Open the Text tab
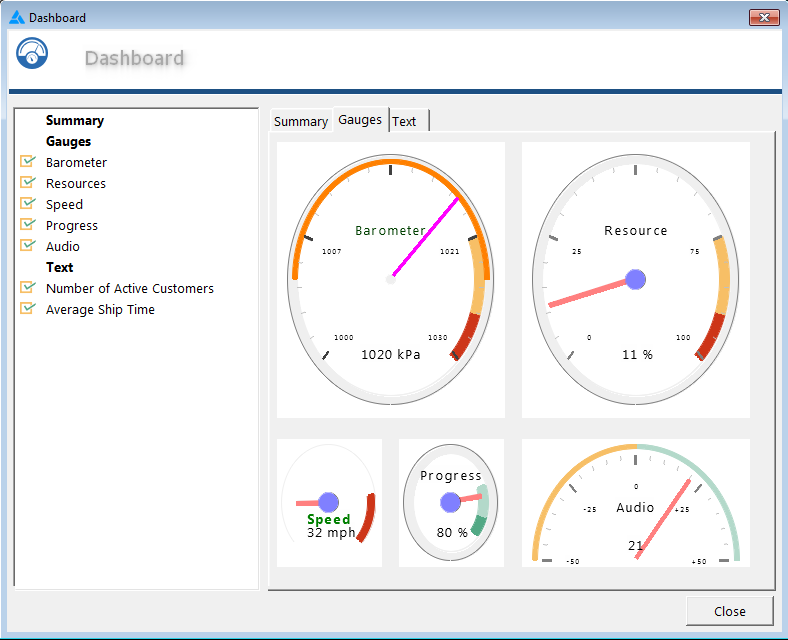The width and height of the screenshot is (788, 640). pos(405,121)
